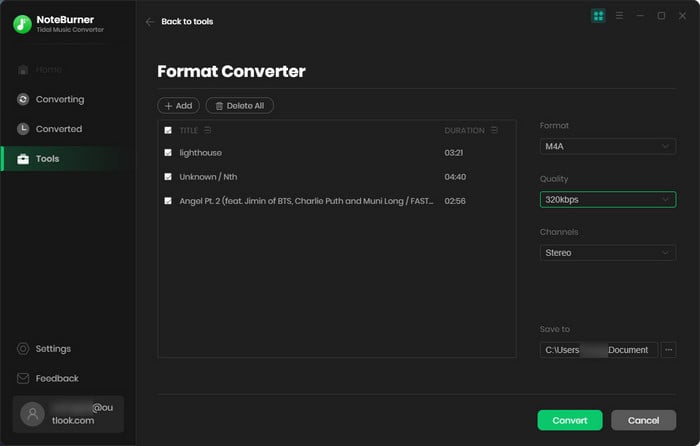The image size is (700, 446).
Task: Click the DURATION column sort icon
Action: point(494,130)
